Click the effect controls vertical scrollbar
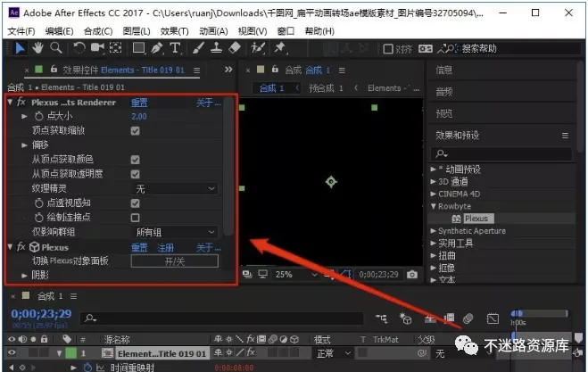 228,165
